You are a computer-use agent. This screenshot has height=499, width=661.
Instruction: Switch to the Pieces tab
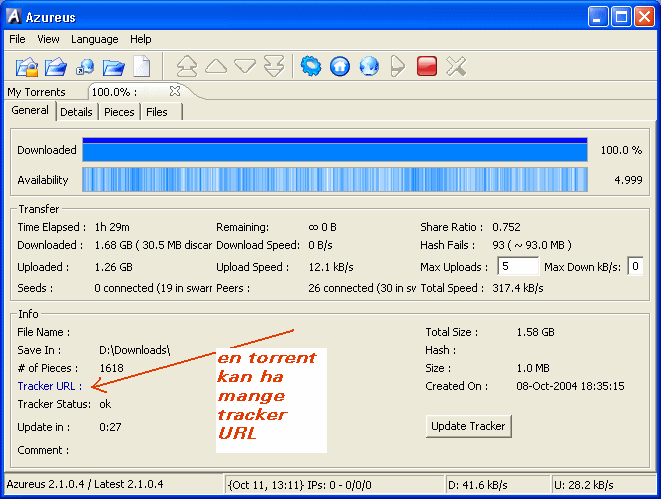[119, 112]
